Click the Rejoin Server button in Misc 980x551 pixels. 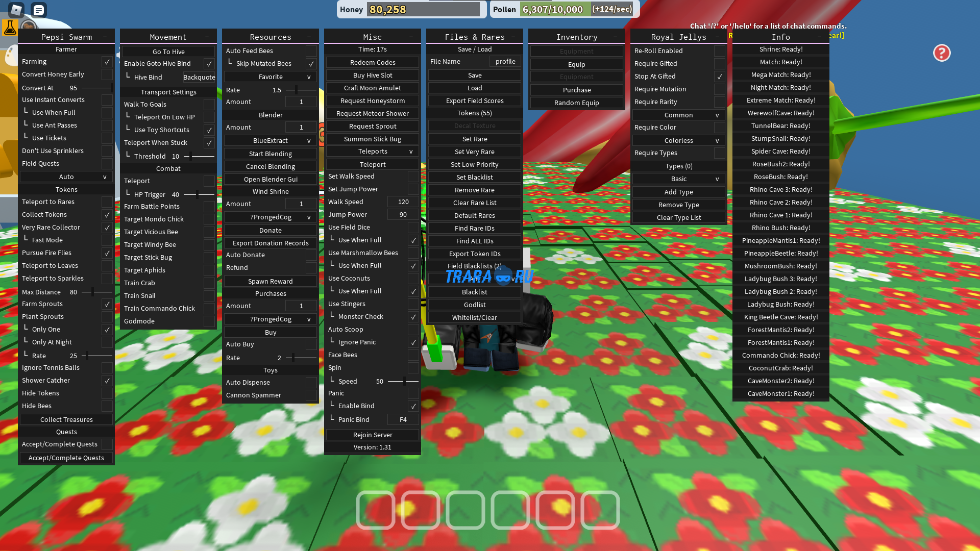click(373, 434)
